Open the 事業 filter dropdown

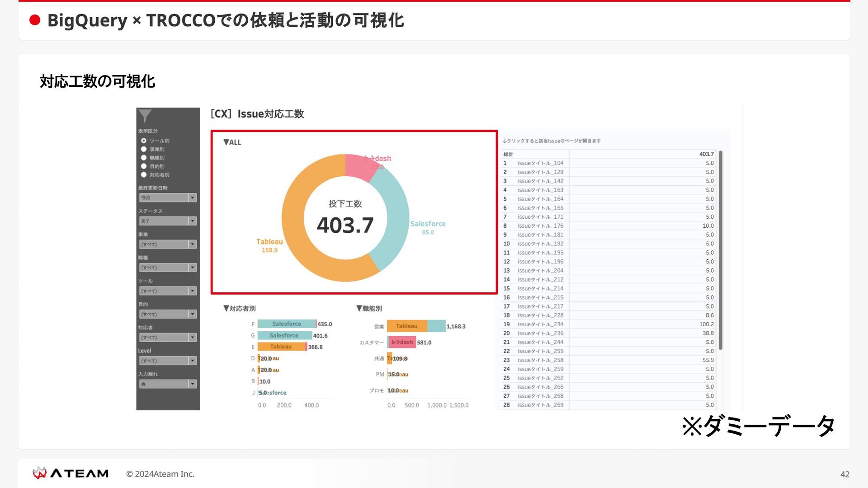pyautogui.click(x=168, y=244)
